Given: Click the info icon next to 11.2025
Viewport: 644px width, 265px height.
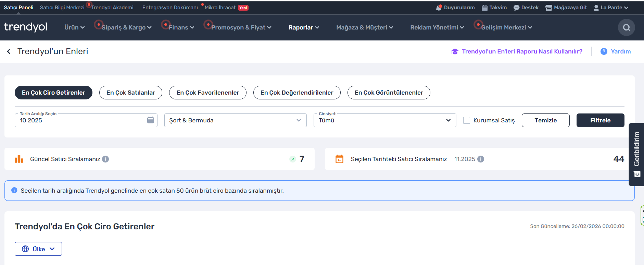Looking at the screenshot, I should coord(481,159).
